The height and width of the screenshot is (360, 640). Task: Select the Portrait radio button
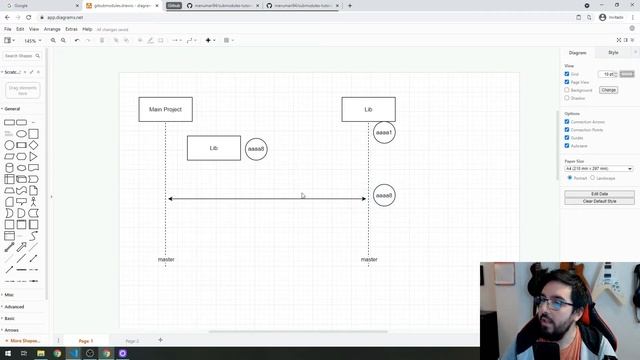click(570, 178)
